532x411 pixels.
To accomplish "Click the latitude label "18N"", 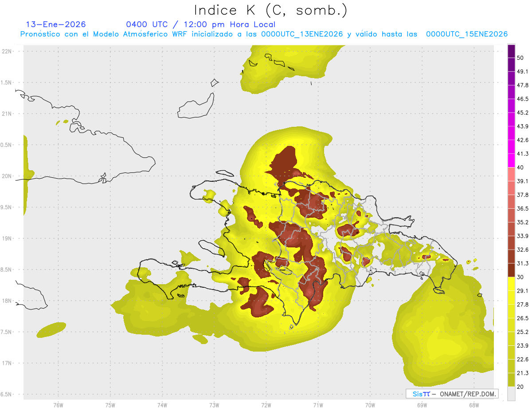I will coord(8,301).
